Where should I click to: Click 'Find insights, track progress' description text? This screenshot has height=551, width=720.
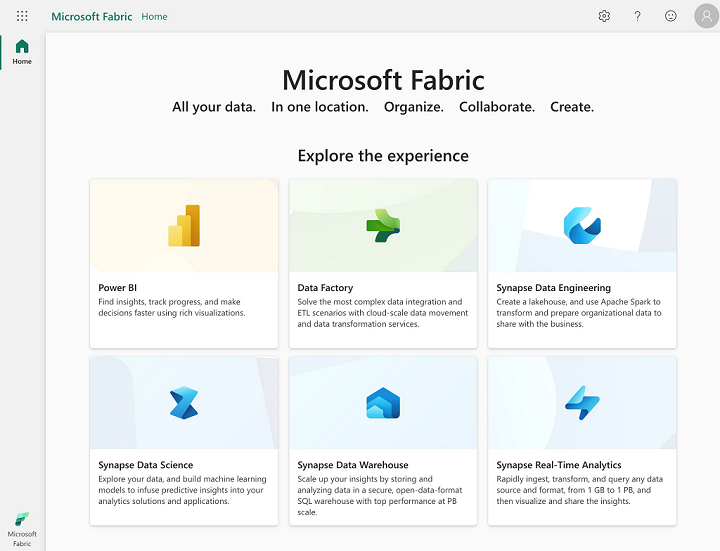[x=172, y=307]
